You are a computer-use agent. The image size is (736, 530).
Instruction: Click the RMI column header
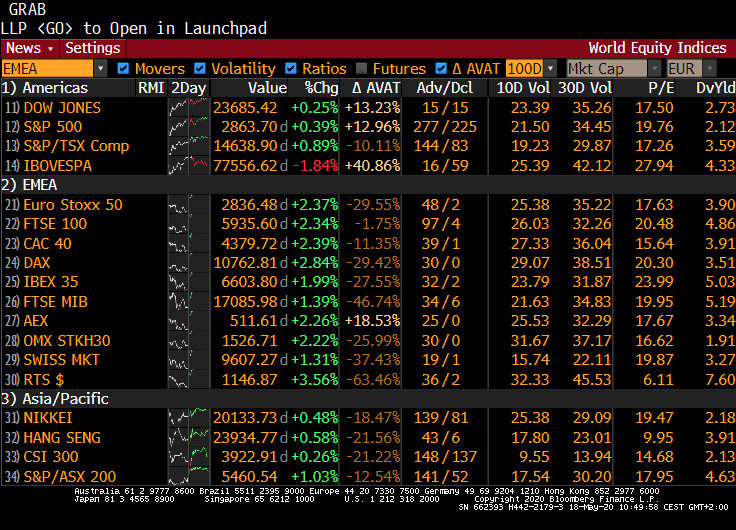pyautogui.click(x=151, y=88)
